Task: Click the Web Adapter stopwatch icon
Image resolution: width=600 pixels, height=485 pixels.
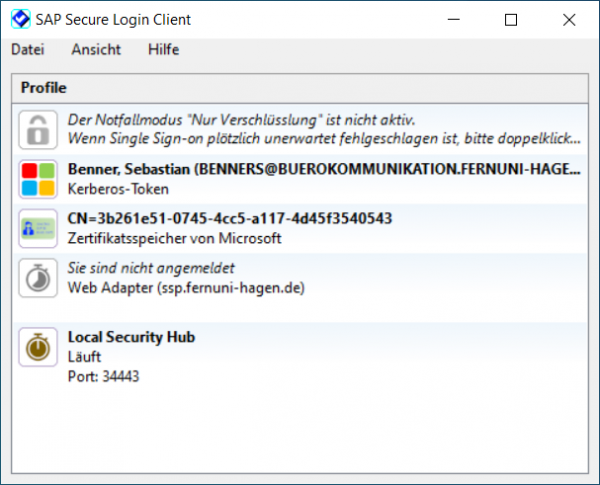Action: point(38,277)
